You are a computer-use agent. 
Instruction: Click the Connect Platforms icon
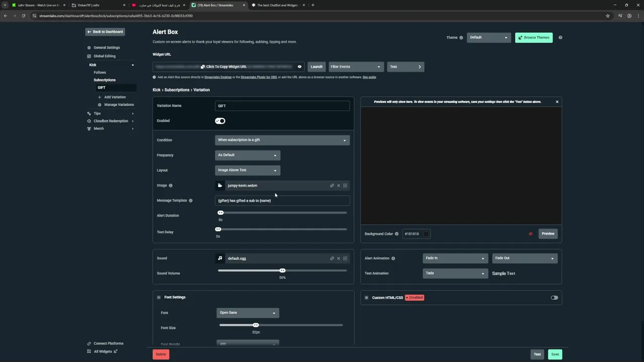click(89, 343)
